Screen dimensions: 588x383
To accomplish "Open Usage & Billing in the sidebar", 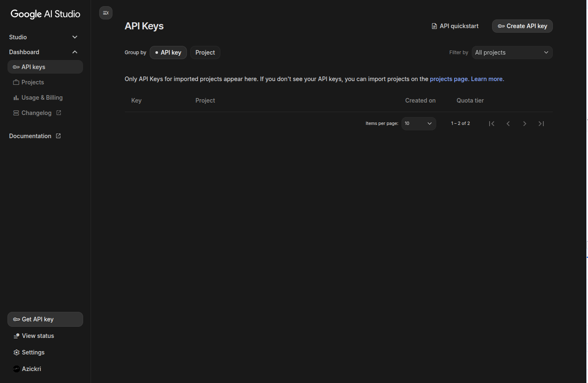I will click(42, 98).
